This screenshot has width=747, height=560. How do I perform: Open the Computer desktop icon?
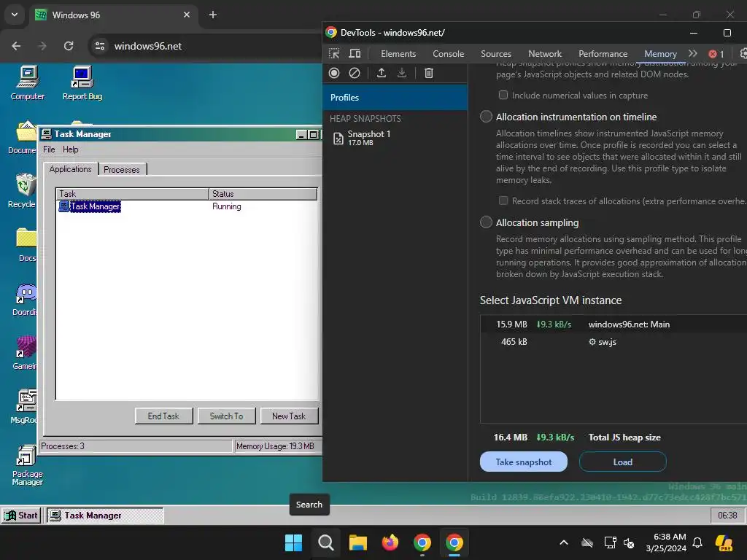pos(27,83)
